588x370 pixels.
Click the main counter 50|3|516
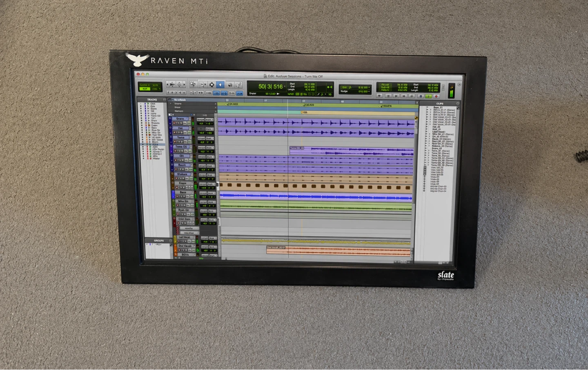pos(270,87)
